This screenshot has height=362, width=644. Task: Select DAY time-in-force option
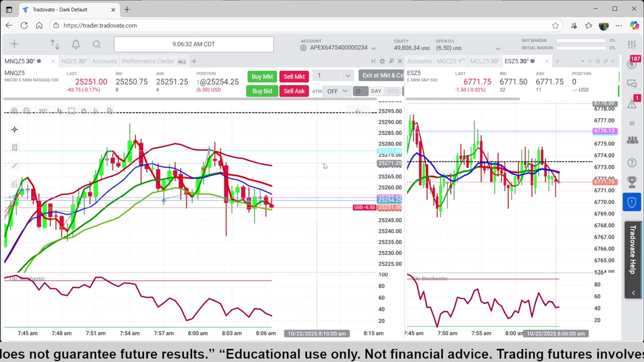pos(376,91)
